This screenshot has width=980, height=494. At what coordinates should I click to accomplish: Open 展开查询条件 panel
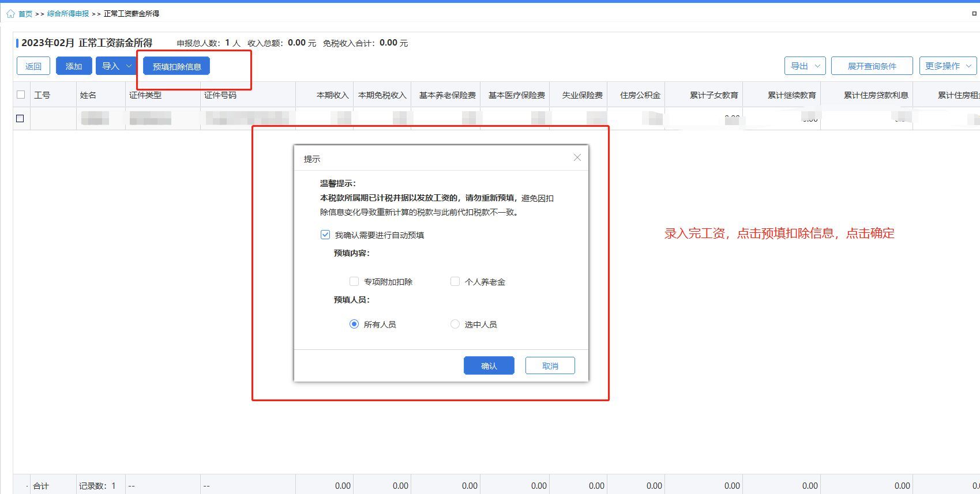click(x=872, y=66)
